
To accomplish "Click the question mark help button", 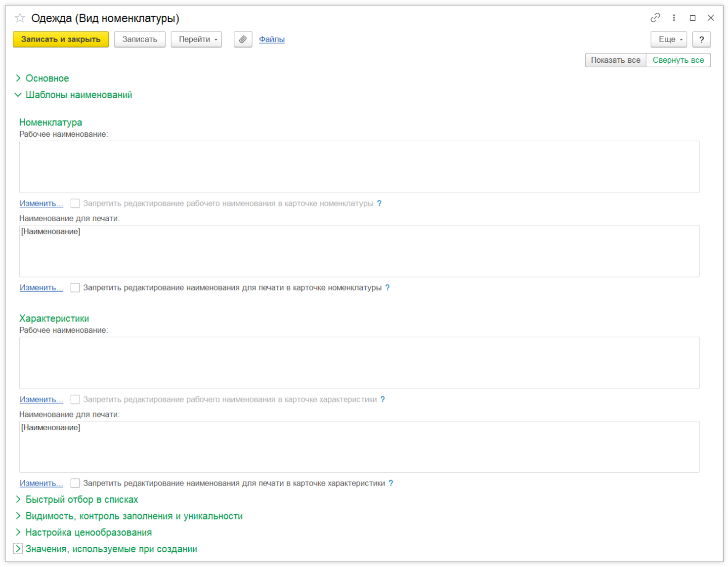I will coord(701,40).
